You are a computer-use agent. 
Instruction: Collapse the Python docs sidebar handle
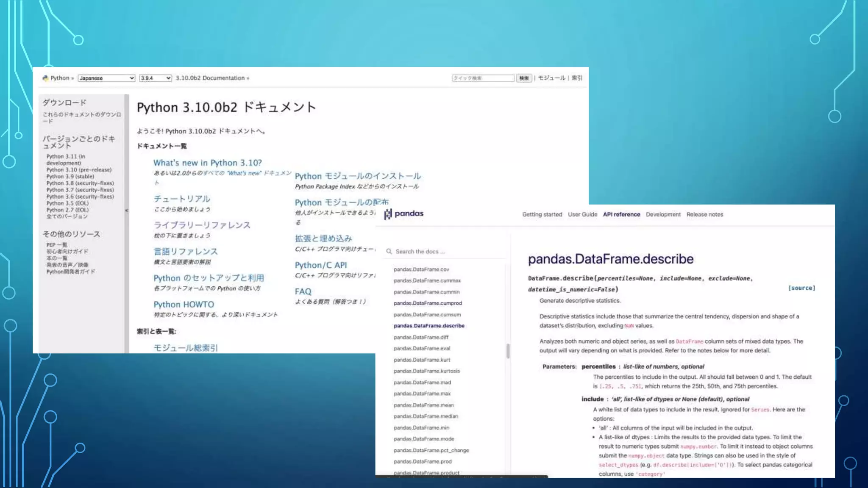point(126,211)
